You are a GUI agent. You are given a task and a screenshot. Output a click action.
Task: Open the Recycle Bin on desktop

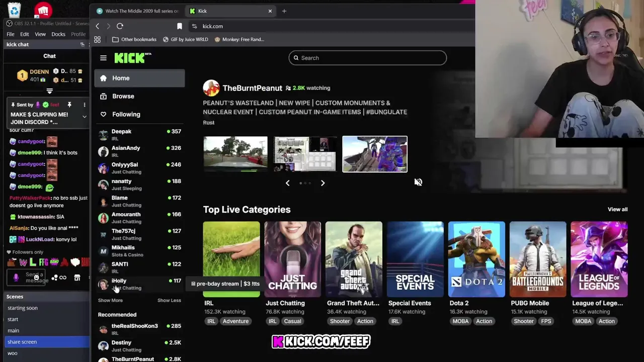(x=14, y=10)
